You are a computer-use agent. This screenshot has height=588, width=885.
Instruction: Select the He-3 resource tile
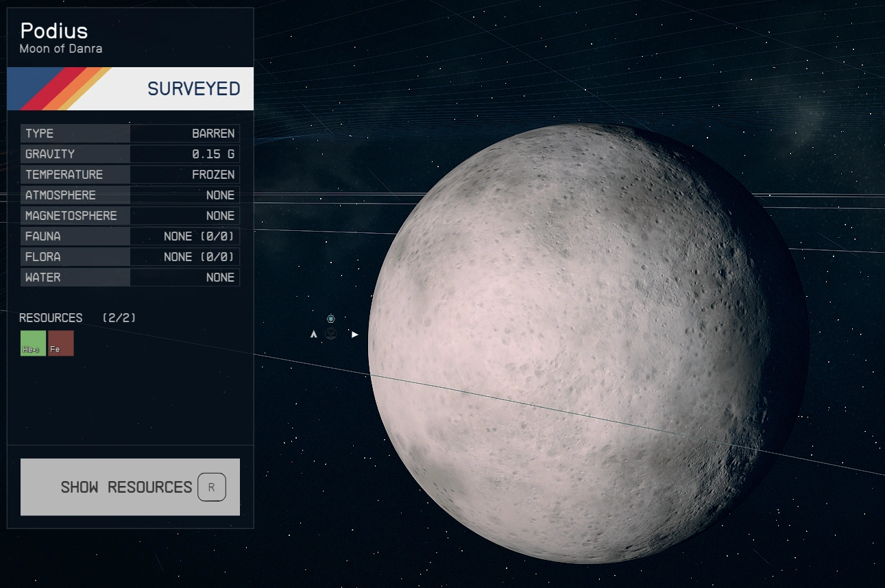pyautogui.click(x=33, y=343)
